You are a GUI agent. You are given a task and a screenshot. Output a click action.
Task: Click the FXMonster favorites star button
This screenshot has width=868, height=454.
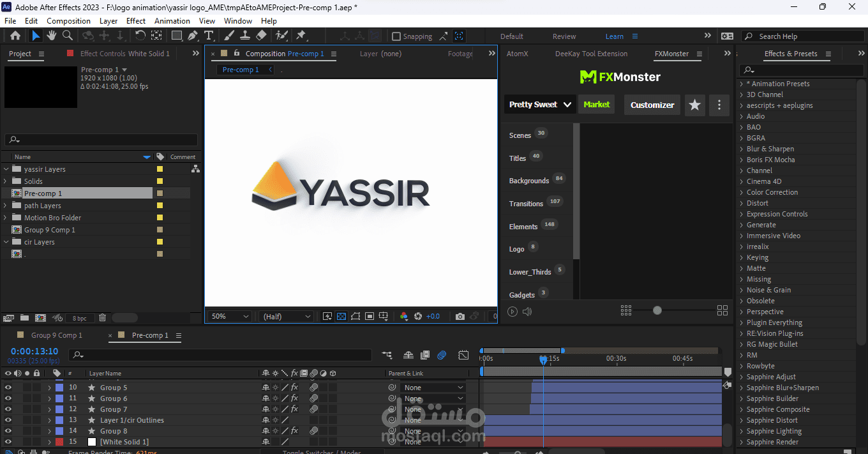[694, 105]
